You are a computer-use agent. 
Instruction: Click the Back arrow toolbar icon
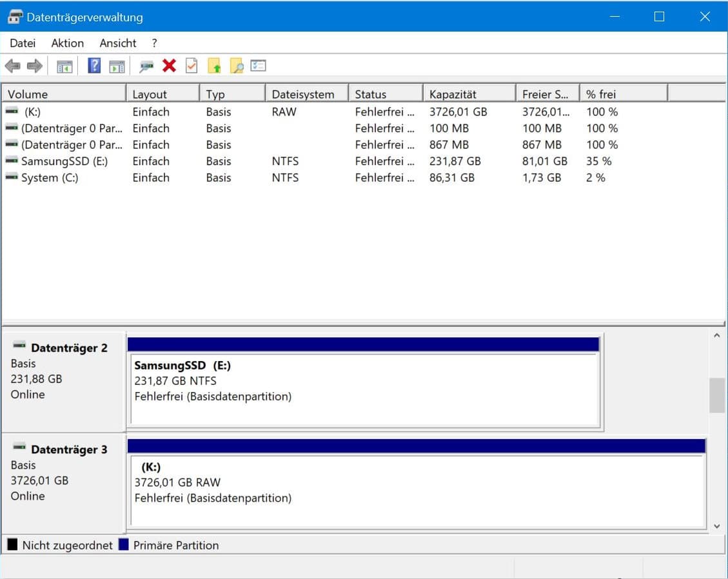(12, 66)
